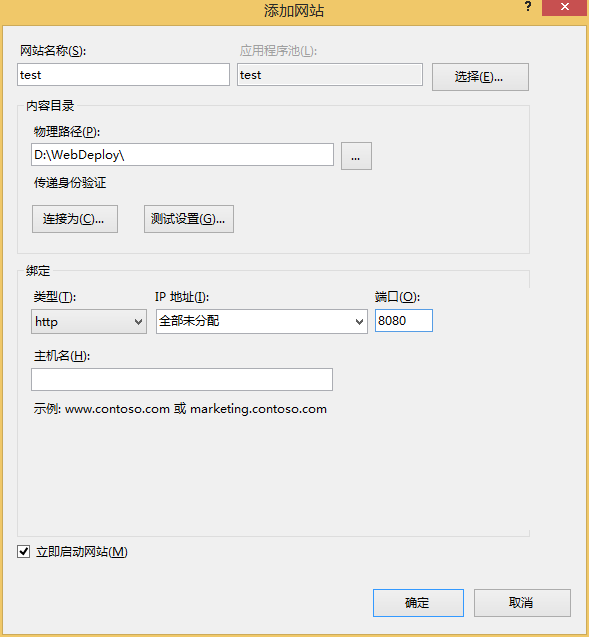Open the Connect as (C)... dialog

click(x=75, y=219)
